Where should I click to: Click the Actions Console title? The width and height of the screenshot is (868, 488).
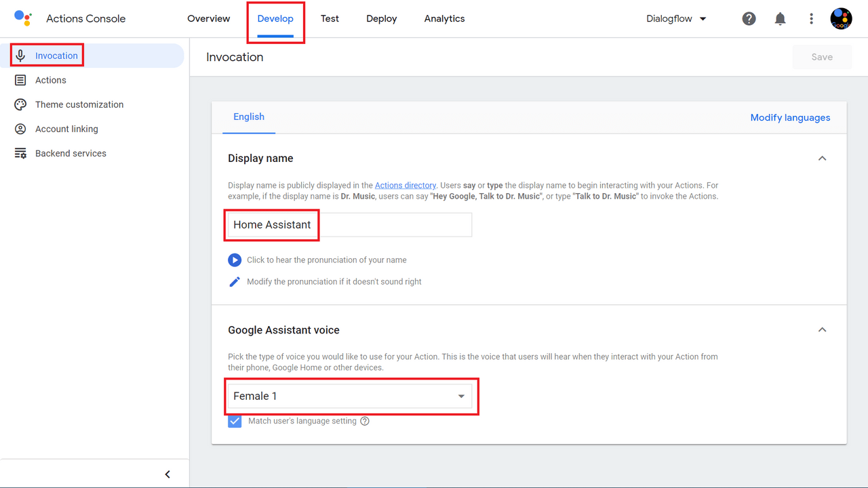point(86,19)
